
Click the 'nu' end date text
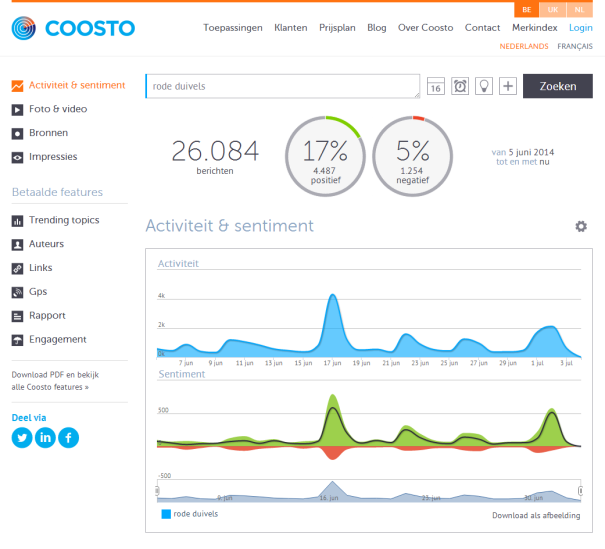click(x=544, y=162)
